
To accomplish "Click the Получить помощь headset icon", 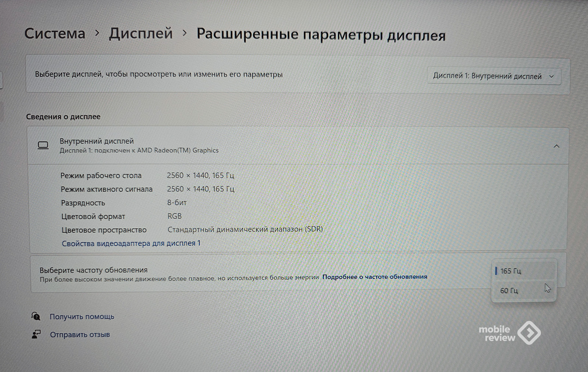I will point(36,316).
